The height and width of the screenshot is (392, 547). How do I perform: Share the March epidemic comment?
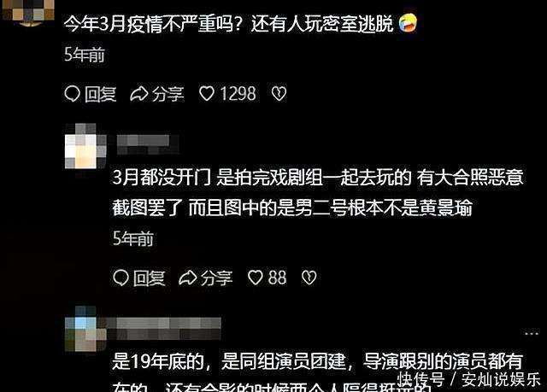point(157,94)
